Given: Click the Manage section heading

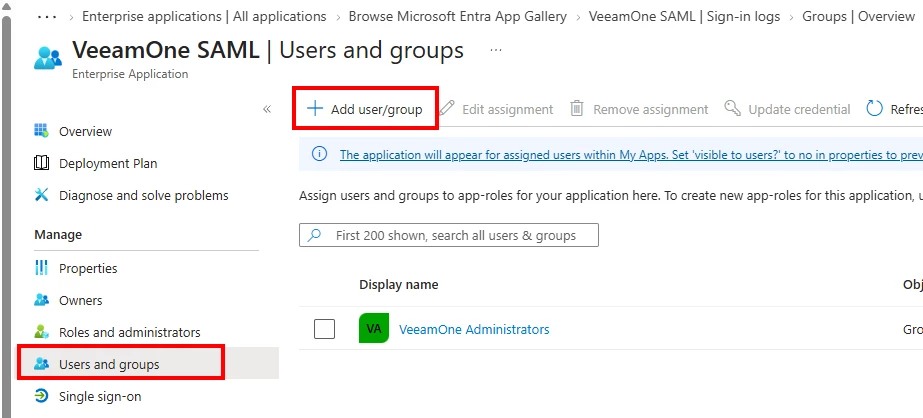Looking at the screenshot, I should click(x=58, y=234).
